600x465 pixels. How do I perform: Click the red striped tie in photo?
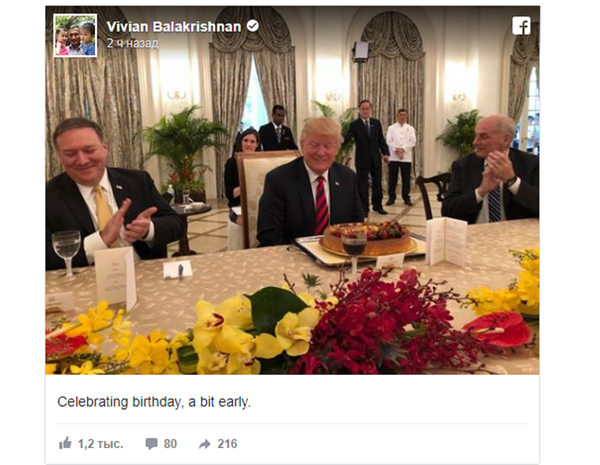pos(321,205)
